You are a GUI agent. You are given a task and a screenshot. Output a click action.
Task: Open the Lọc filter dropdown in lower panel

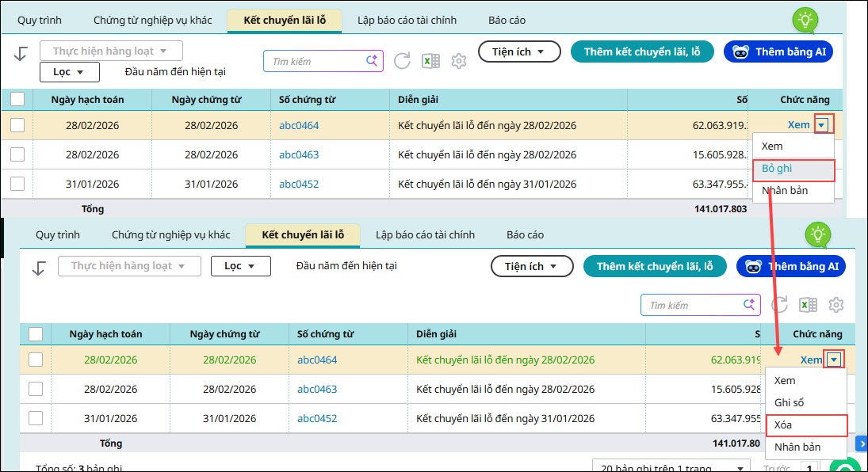[240, 266]
